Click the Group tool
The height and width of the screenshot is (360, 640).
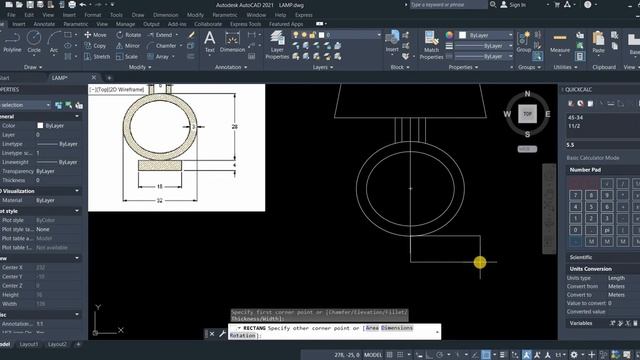(x=523, y=42)
